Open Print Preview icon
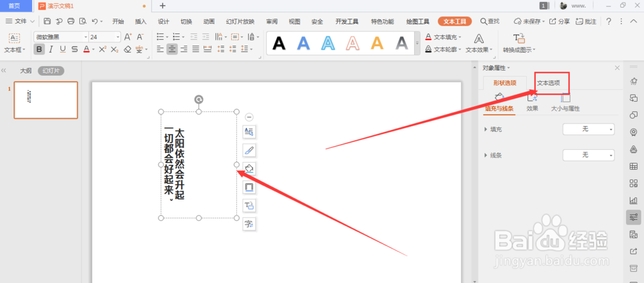644x283 pixels. tap(83, 21)
